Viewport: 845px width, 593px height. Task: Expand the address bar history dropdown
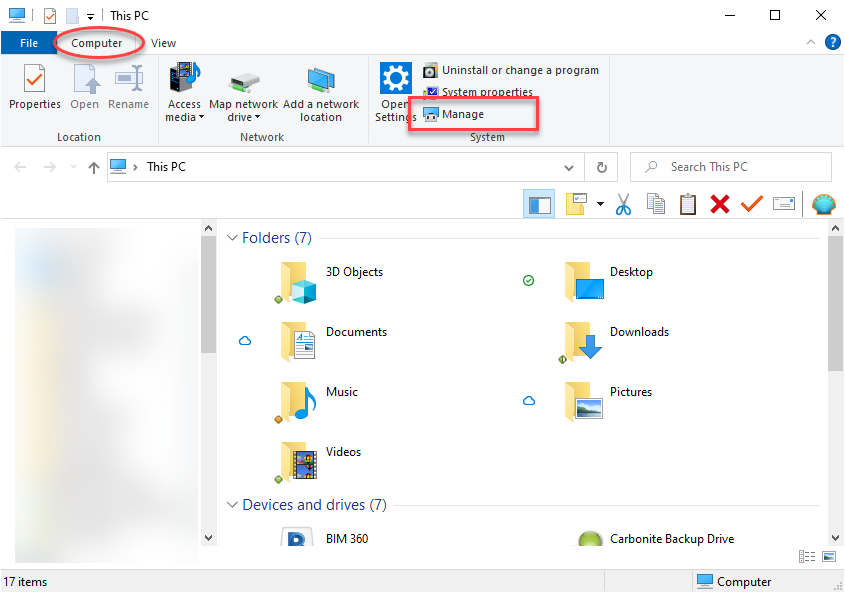569,168
